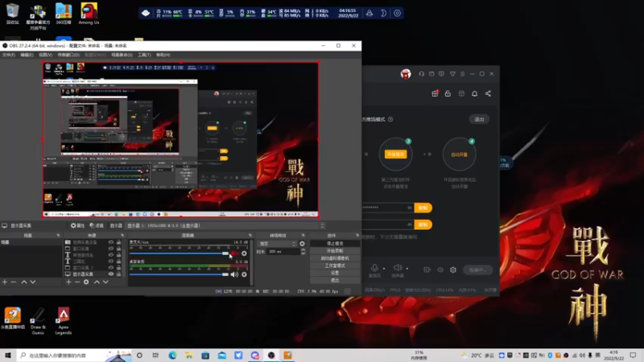
Task: Enable 工作室模式 studio mode
Action: [x=335, y=265]
